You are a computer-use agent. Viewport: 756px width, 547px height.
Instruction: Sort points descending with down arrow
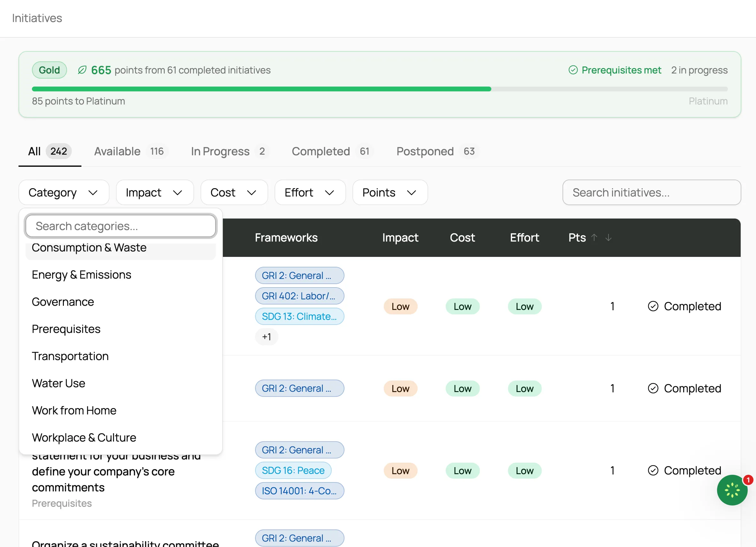point(608,237)
